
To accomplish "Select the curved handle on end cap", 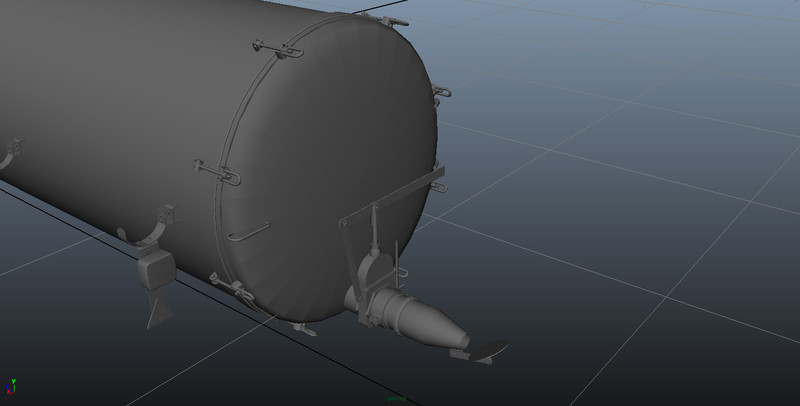I will pyautogui.click(x=247, y=234).
